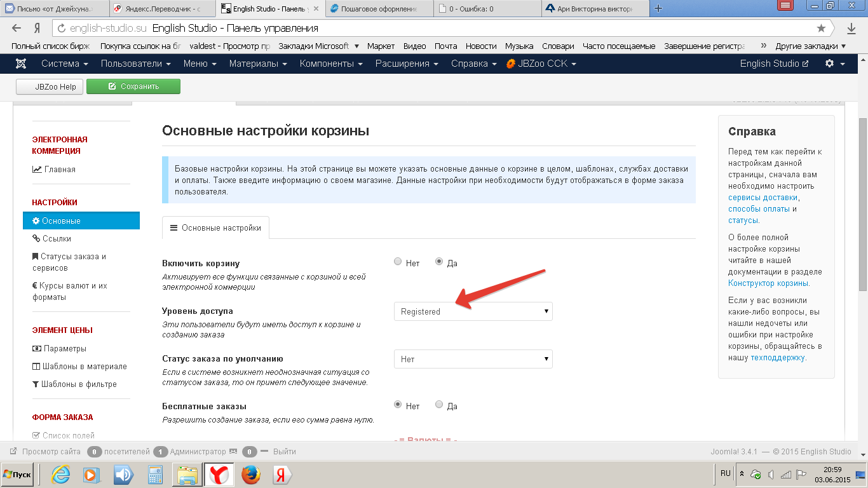Switch to the Ари Викторина browser tab

click(x=595, y=9)
